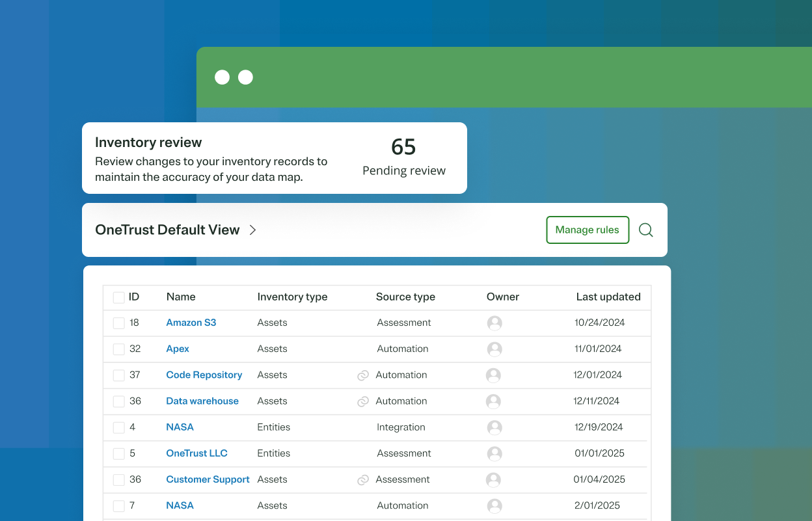The image size is (812, 521).
Task: Open the Apex asset link
Action: pyautogui.click(x=177, y=349)
